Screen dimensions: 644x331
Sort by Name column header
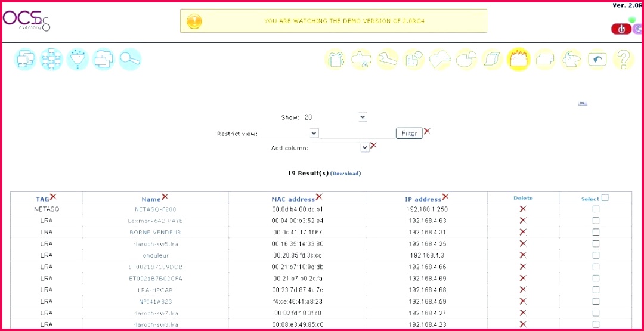click(151, 199)
